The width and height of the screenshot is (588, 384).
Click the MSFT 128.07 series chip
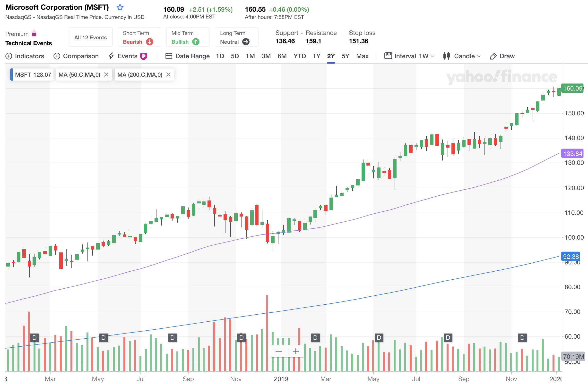click(33, 75)
